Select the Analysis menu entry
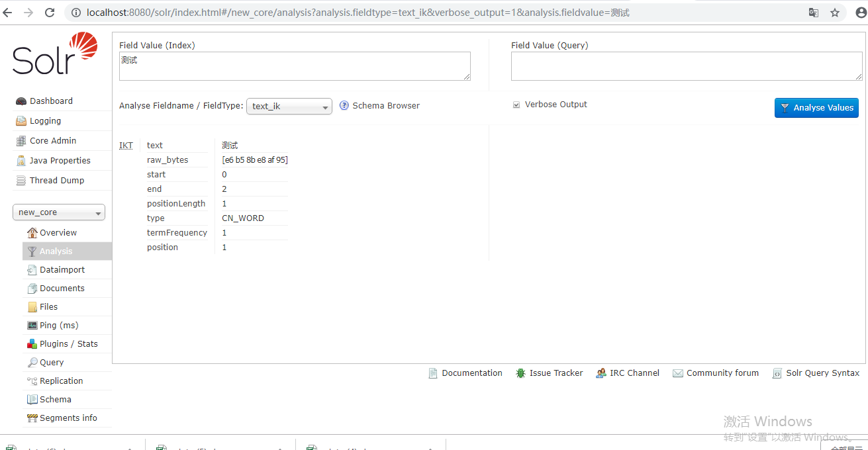 pos(67,251)
